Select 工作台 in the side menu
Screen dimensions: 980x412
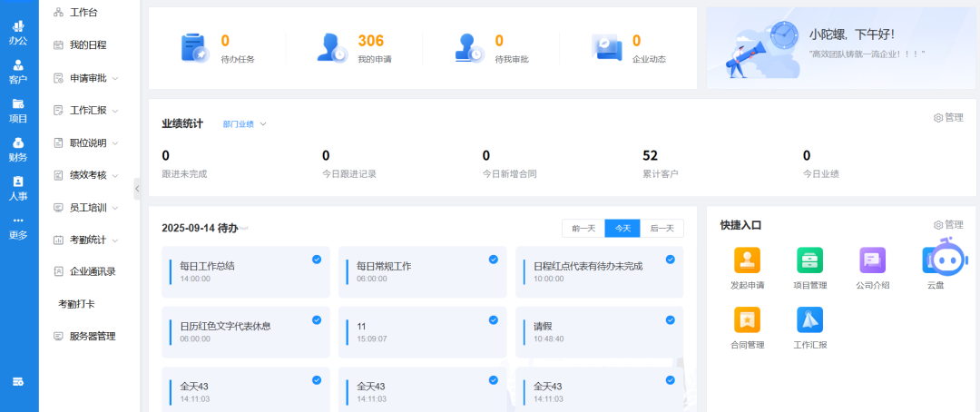point(83,13)
